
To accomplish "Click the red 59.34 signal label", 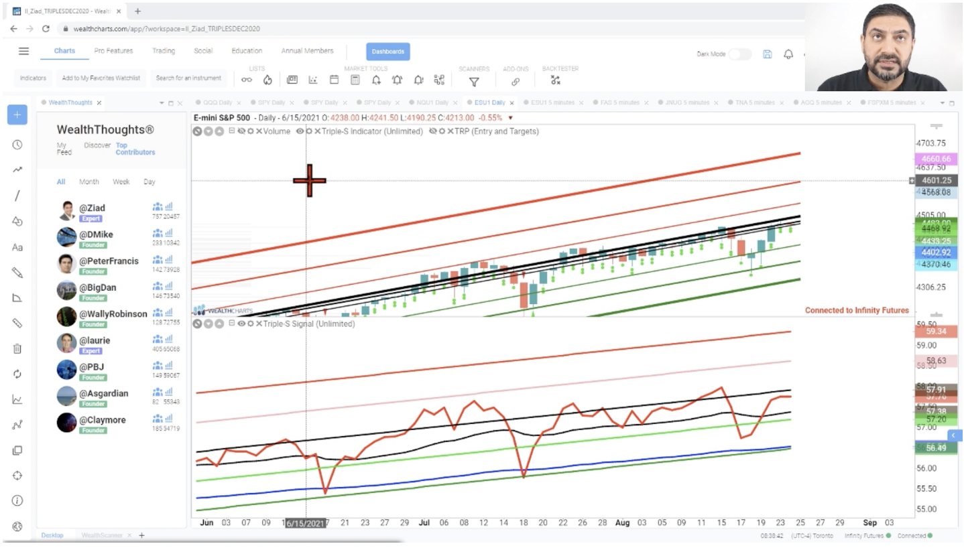I will tap(935, 332).
